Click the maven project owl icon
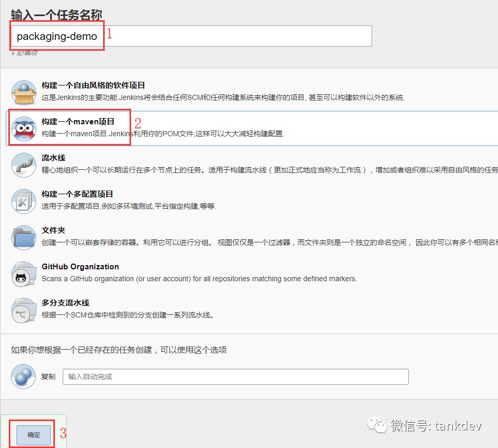The height and width of the screenshot is (448, 498). (24, 129)
